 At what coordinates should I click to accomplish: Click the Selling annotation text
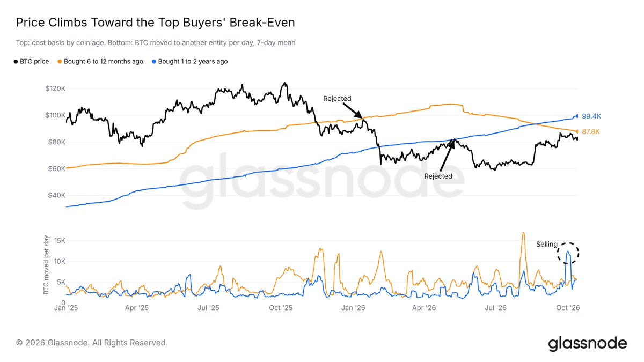547,245
